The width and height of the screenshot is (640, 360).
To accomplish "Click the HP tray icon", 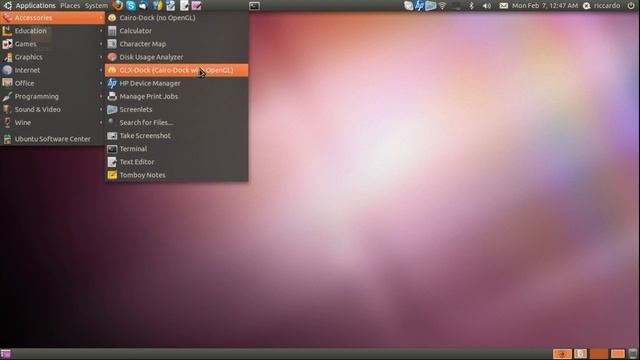I will pyautogui.click(x=419, y=6).
